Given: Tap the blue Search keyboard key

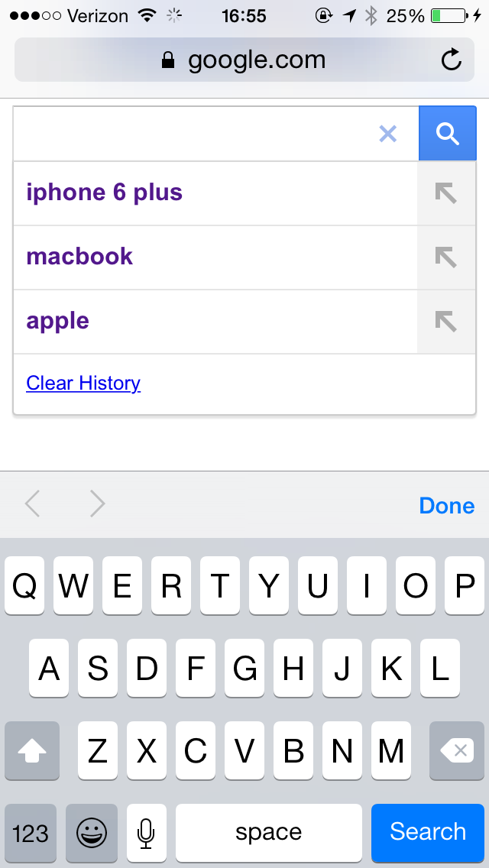Looking at the screenshot, I should pyautogui.click(x=428, y=833).
